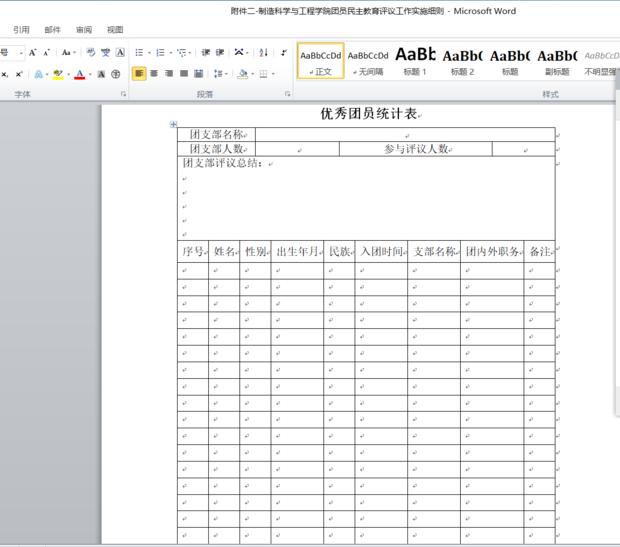Apply the 标题 1 style

(x=415, y=60)
